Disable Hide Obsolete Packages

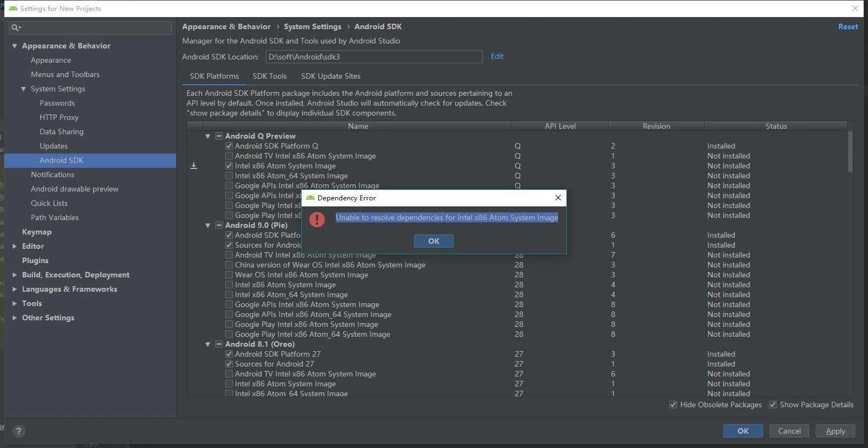[673, 405]
